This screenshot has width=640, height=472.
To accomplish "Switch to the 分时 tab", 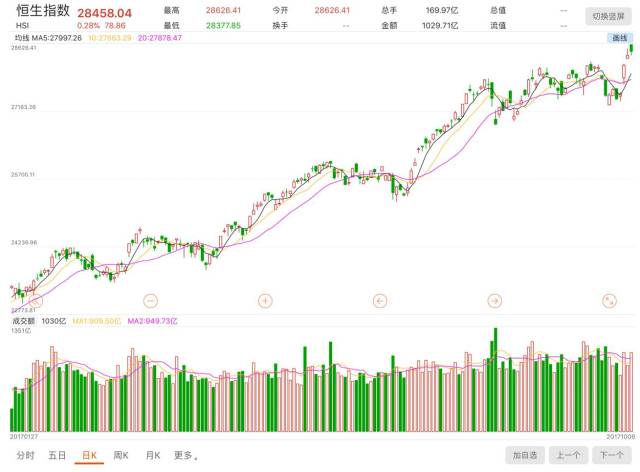I will click(26, 455).
